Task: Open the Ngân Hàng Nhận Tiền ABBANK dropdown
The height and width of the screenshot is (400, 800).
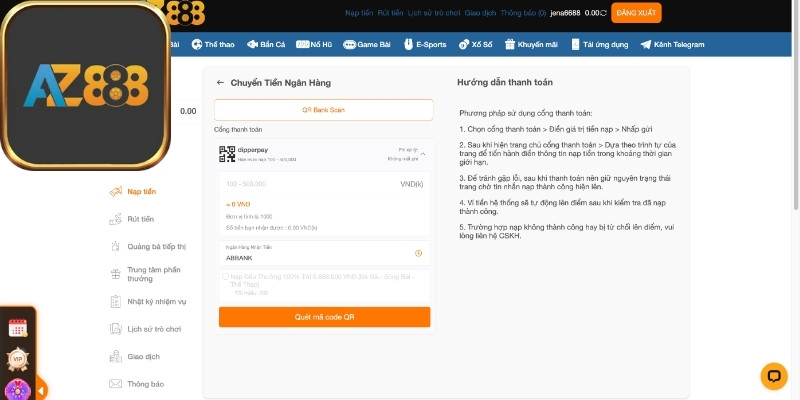Action: 324,253
